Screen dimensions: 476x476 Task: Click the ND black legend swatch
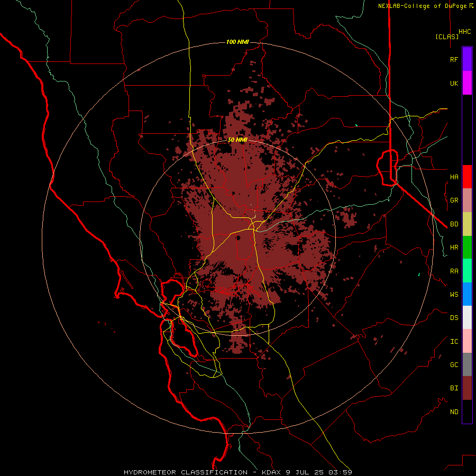467,411
